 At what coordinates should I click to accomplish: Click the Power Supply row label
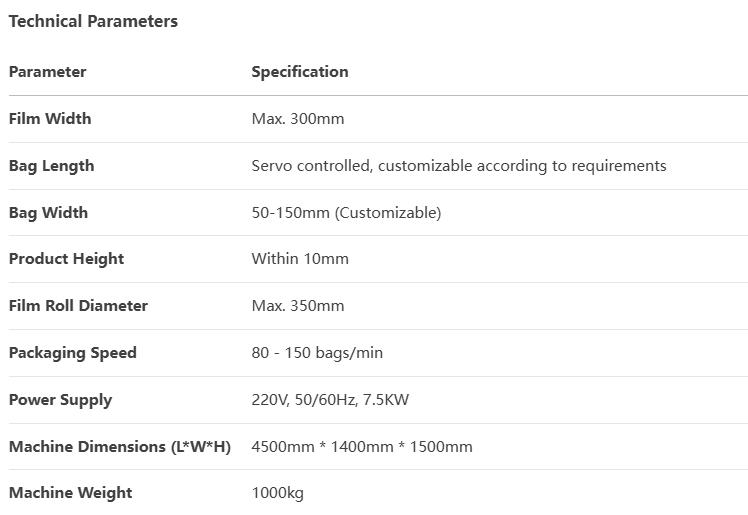60,400
